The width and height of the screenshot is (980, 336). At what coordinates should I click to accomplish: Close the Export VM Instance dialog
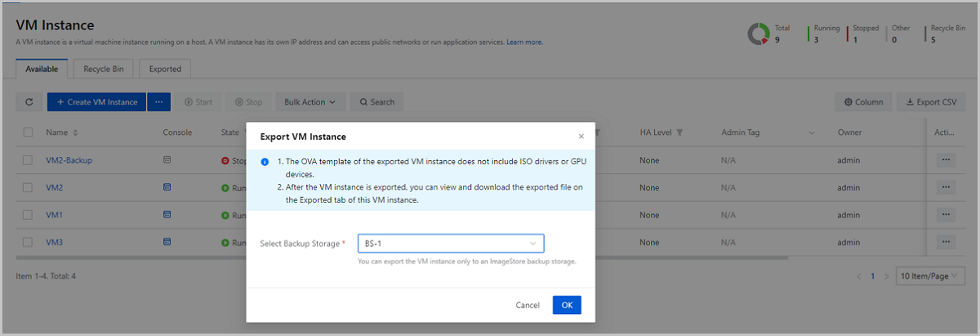(x=581, y=137)
